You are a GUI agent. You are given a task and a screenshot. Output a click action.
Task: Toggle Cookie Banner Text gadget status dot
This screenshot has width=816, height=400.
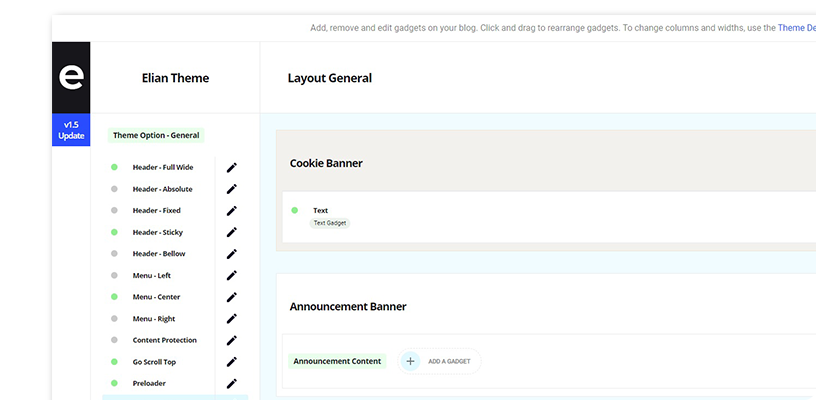tap(295, 210)
